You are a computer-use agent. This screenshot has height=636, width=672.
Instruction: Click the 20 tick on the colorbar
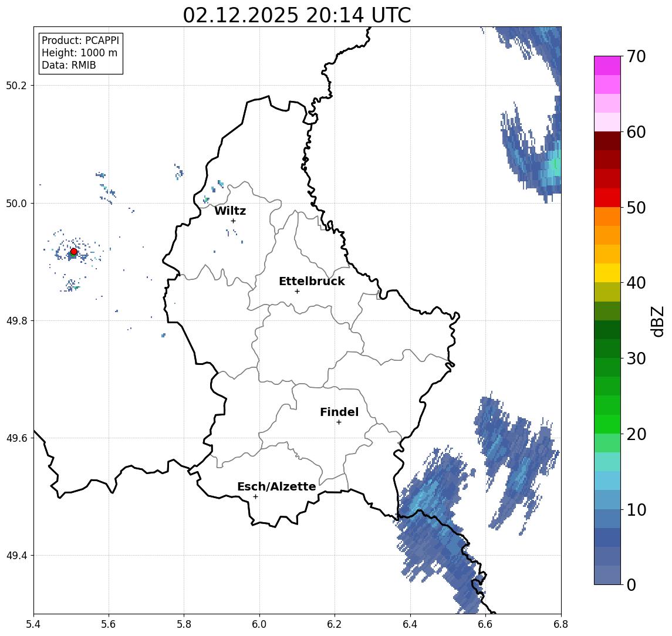point(636,434)
